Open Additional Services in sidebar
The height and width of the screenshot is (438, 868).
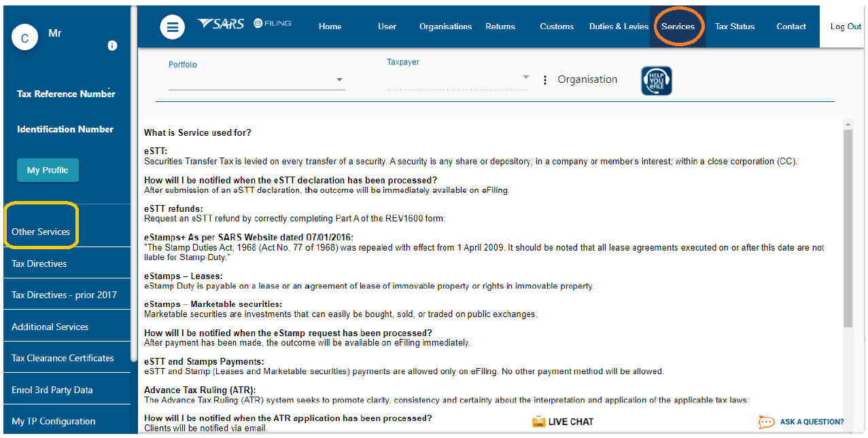tap(67, 327)
